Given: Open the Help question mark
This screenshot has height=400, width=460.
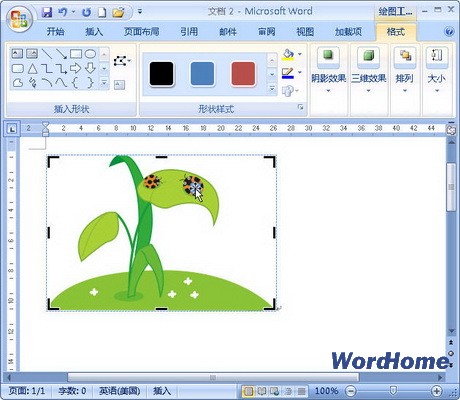Looking at the screenshot, I should [449, 32].
